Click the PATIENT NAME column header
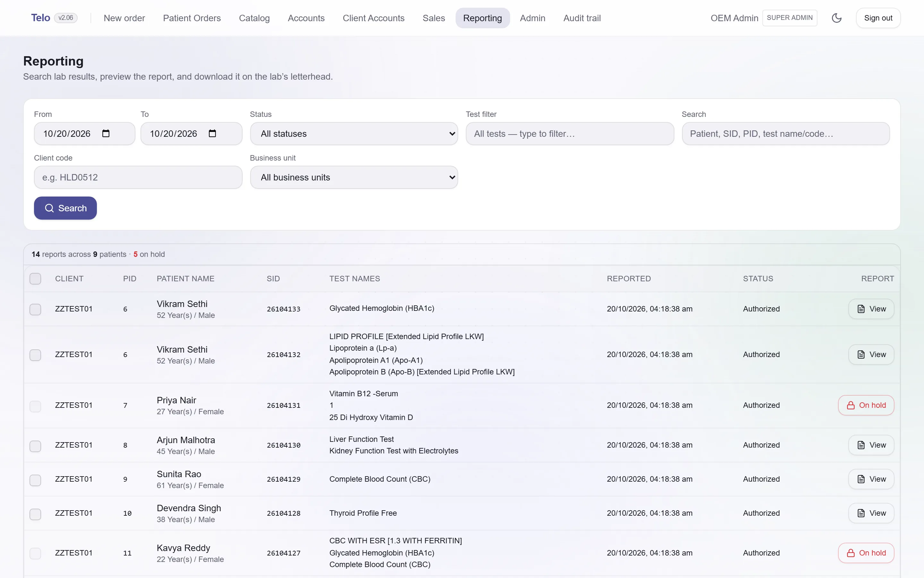 (x=185, y=279)
